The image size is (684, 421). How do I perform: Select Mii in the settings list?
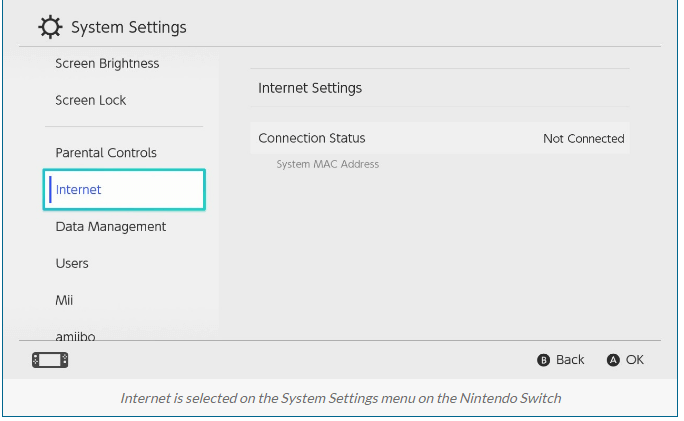click(64, 301)
